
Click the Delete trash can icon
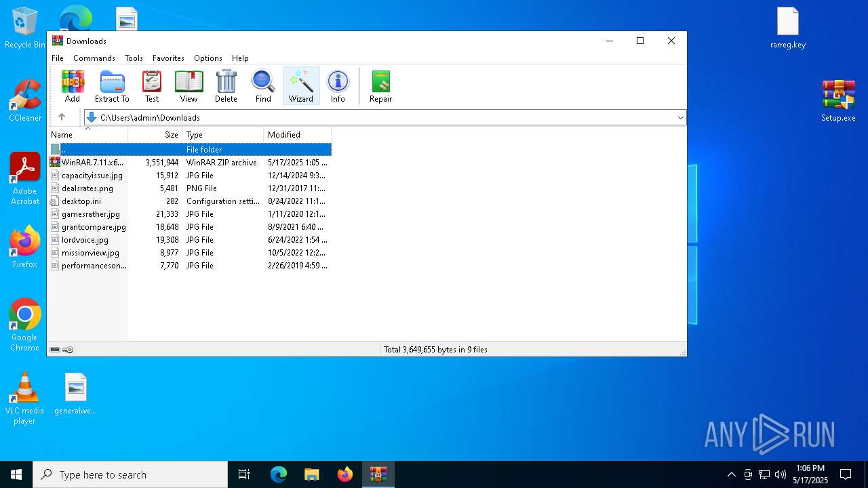tap(226, 86)
